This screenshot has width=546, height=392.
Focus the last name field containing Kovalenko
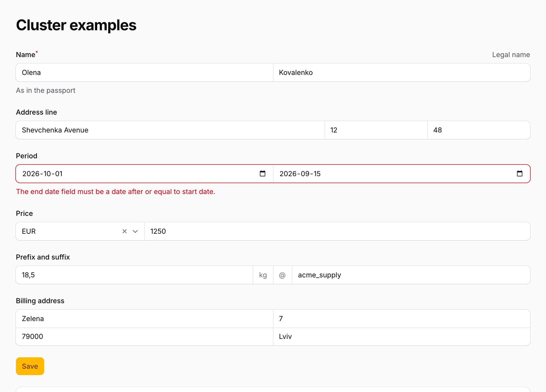tap(402, 72)
